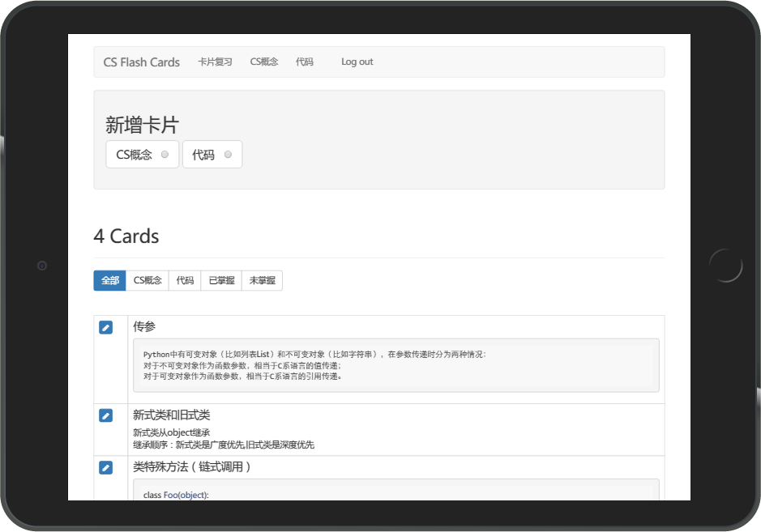The height and width of the screenshot is (532, 761).
Task: Open CS概念 from the navigation bar
Action: [263, 62]
